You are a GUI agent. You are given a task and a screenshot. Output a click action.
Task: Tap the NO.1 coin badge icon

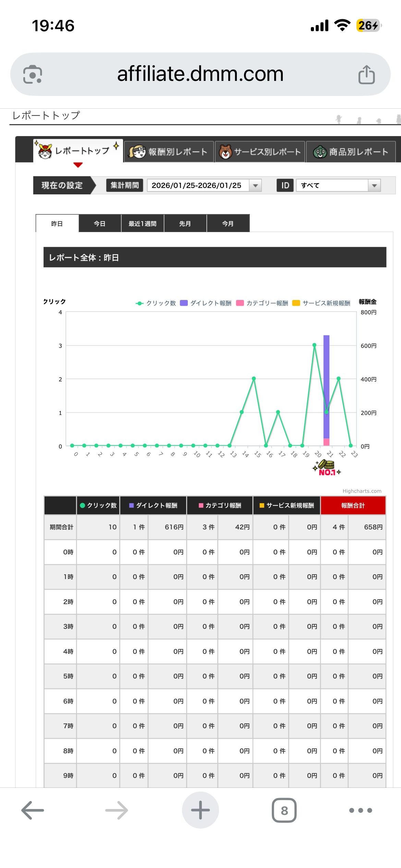[327, 468]
